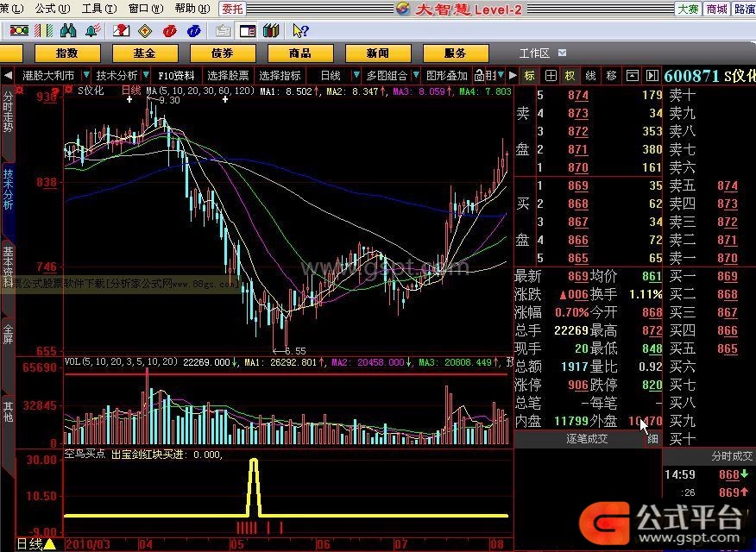Open the 基金 funds button

[145, 53]
